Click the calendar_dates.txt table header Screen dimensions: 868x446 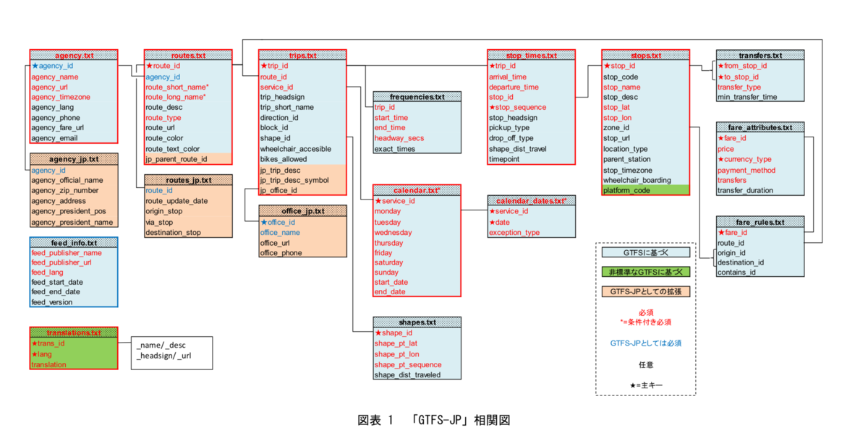point(531,200)
